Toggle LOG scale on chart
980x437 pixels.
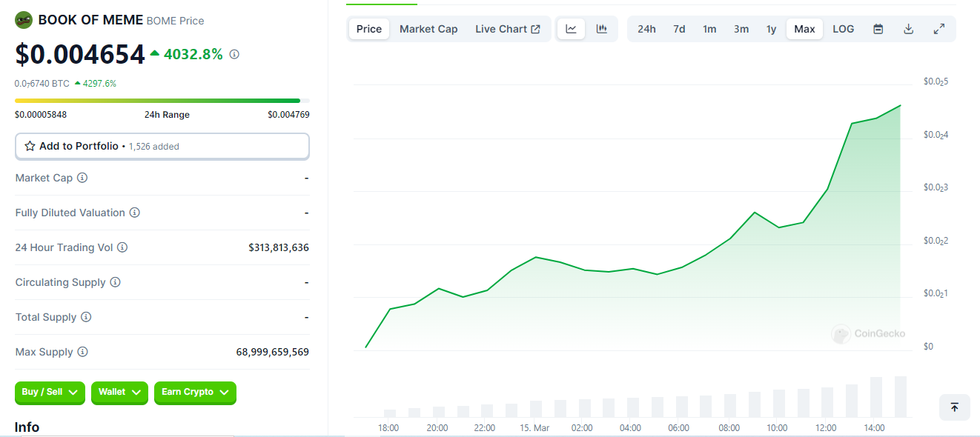[844, 29]
